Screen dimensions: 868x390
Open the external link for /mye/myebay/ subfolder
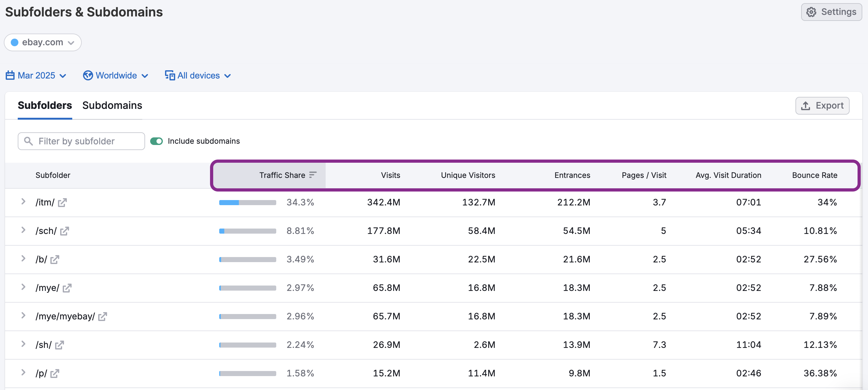coord(103,316)
